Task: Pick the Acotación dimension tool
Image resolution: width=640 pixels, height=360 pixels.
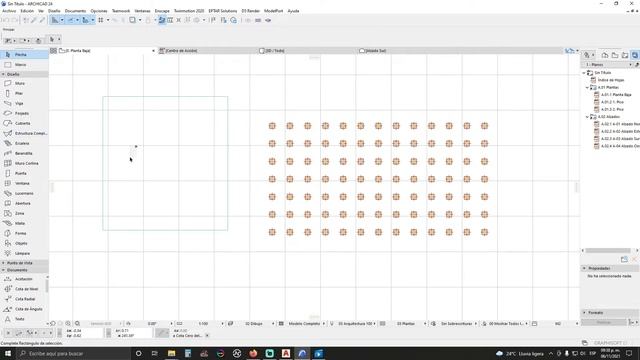Action: (x=24, y=279)
